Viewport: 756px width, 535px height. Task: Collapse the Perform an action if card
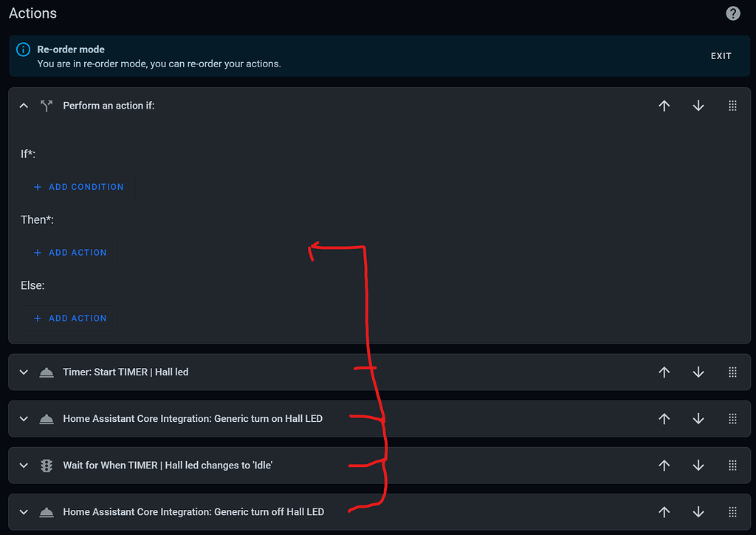[x=23, y=106]
